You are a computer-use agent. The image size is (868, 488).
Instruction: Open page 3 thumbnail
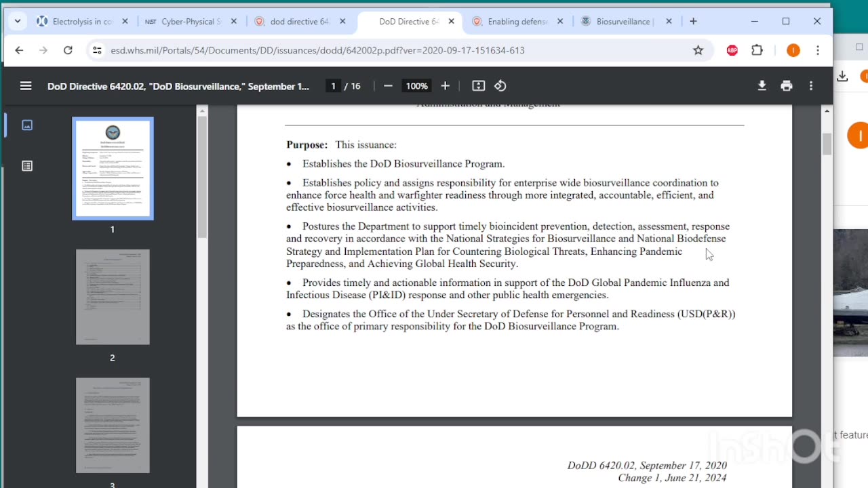pos(113,426)
